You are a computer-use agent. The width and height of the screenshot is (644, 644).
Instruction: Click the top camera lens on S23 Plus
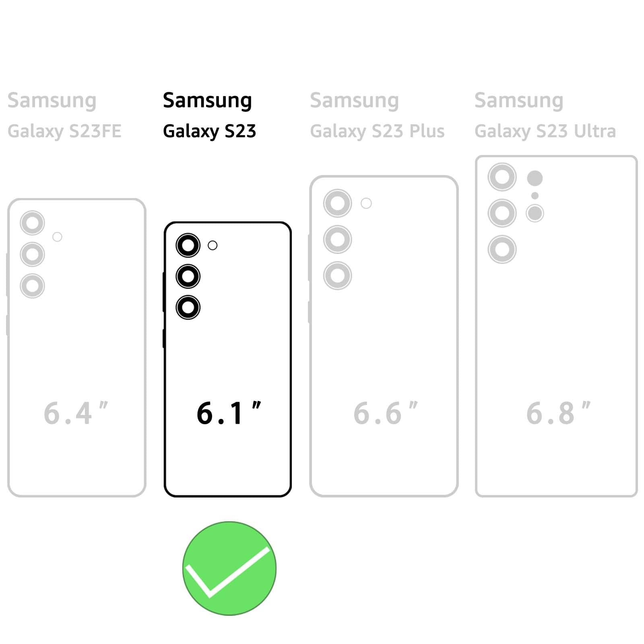coord(337,203)
